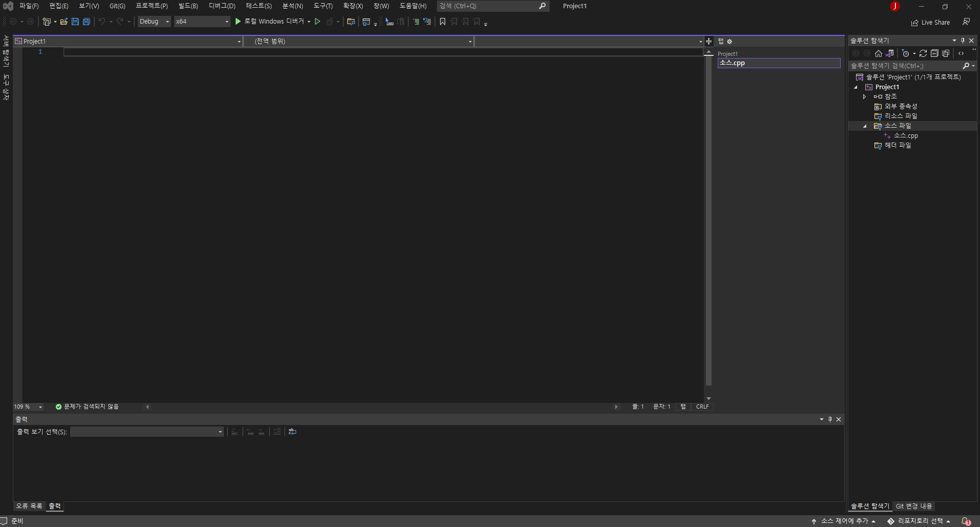980x527 pixels.
Task: Open the 전역 범위 scope dropdown
Action: (359, 41)
